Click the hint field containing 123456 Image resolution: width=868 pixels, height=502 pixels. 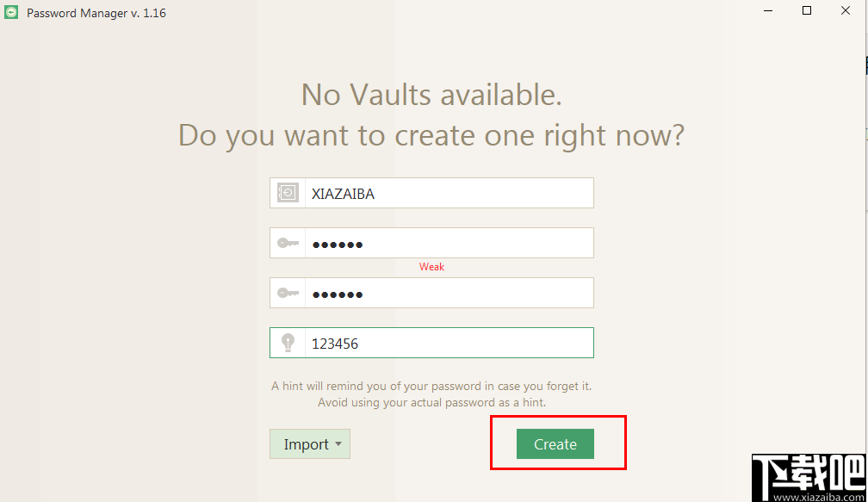(x=448, y=343)
